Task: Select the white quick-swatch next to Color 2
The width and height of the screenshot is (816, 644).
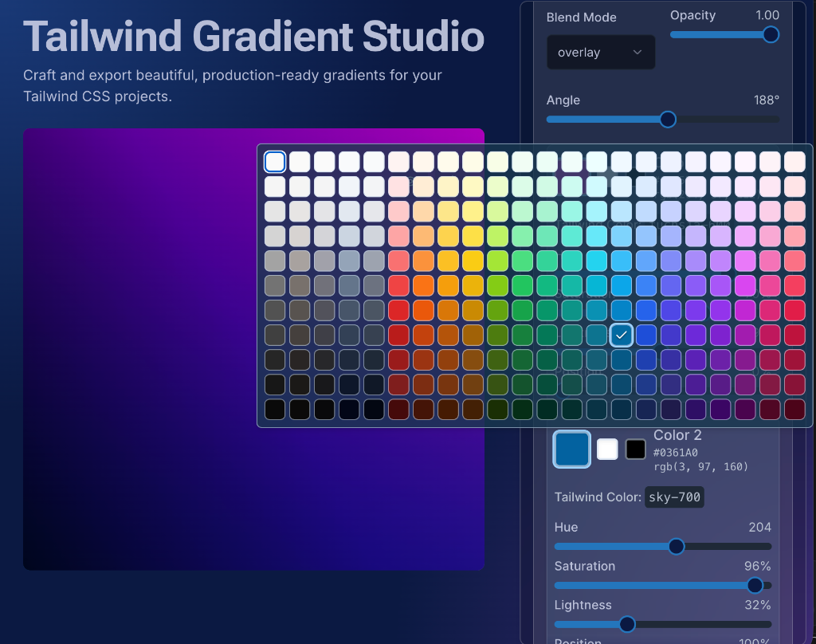Action: coord(607,449)
